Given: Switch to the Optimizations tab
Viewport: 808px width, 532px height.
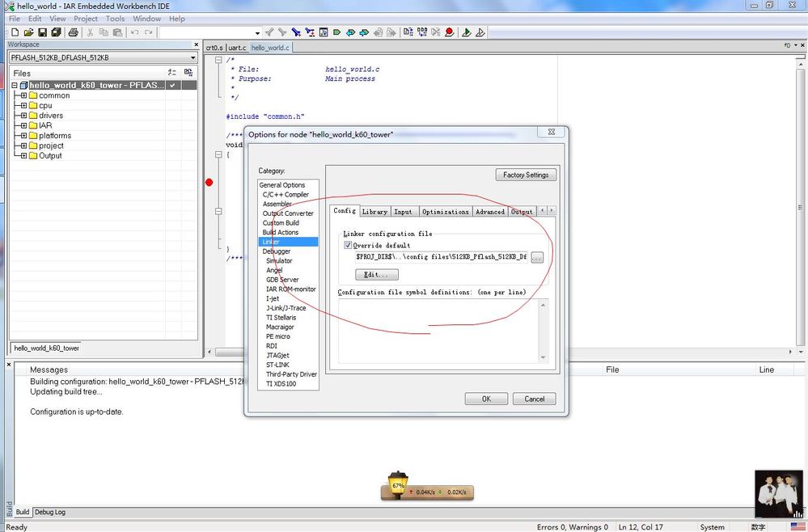Looking at the screenshot, I should point(445,212).
